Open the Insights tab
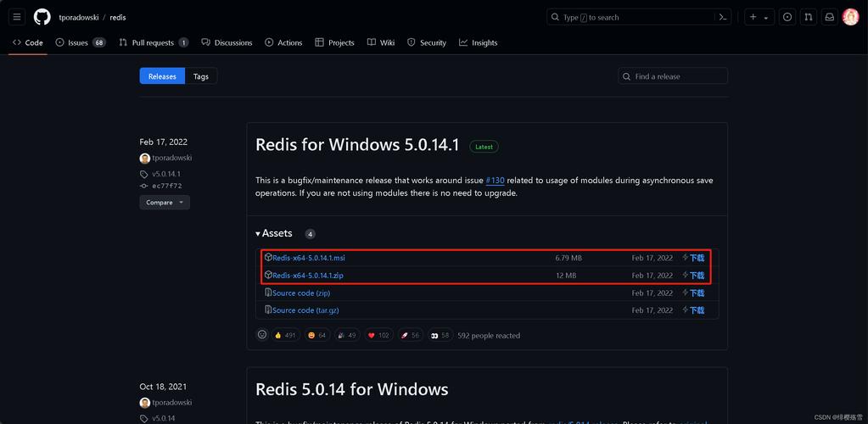Image resolution: width=868 pixels, height=424 pixels. click(x=479, y=42)
